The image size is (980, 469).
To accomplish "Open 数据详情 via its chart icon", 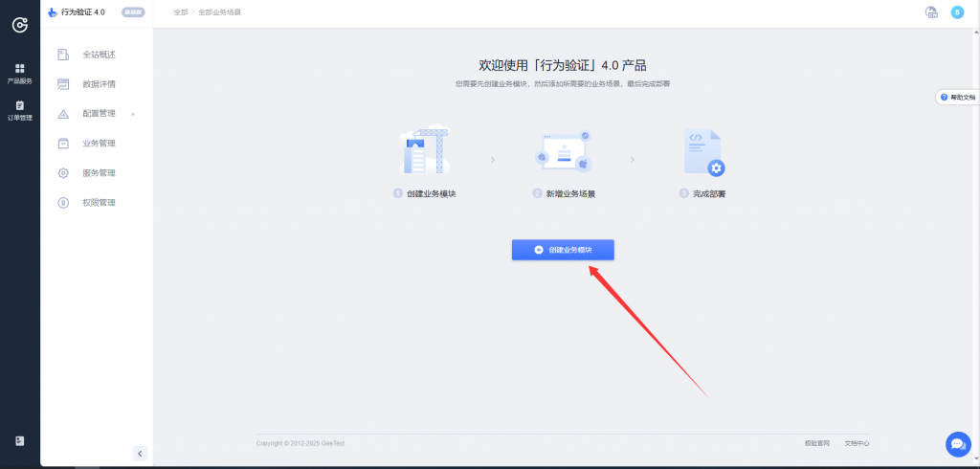I will [x=63, y=84].
